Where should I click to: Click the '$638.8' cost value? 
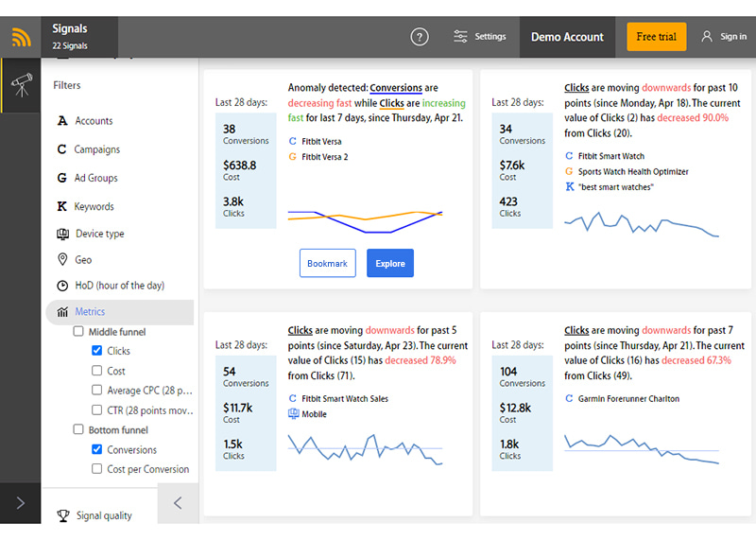click(x=240, y=165)
